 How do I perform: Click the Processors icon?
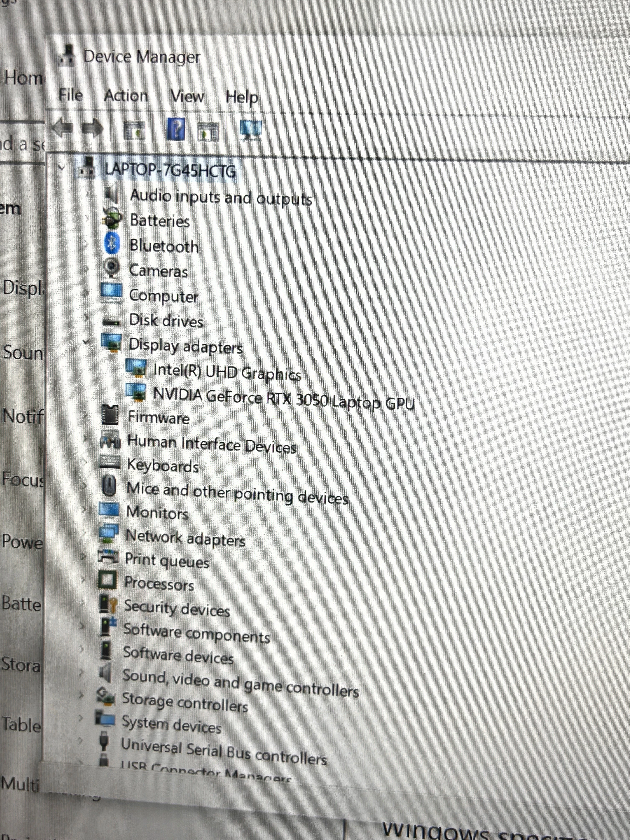pyautogui.click(x=107, y=580)
